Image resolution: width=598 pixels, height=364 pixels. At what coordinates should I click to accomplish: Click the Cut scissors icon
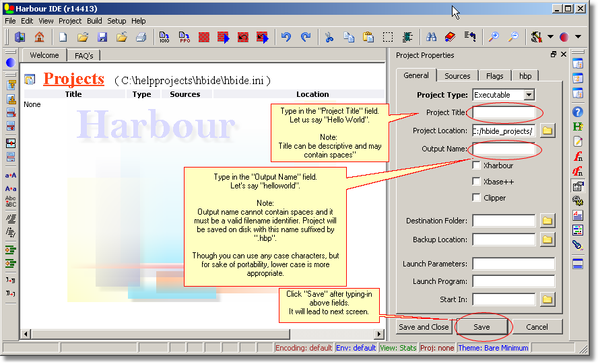point(329,37)
